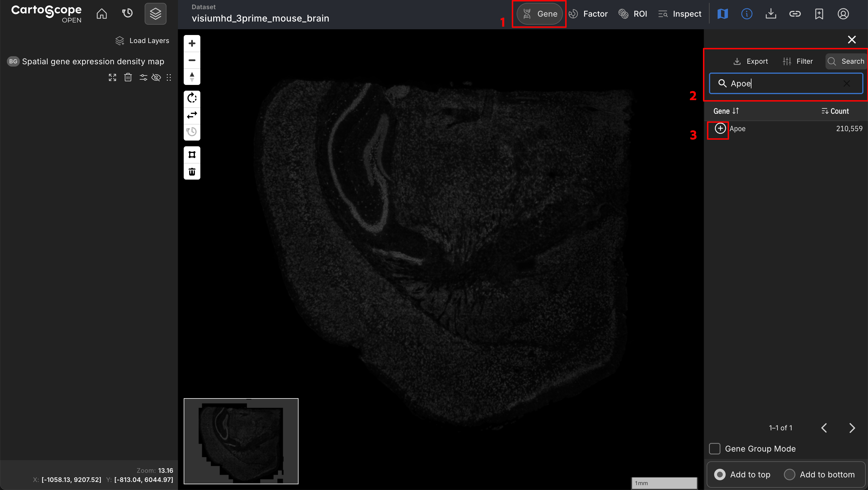Hide the density map layer with the eye icon
The image size is (868, 490).
pos(156,78)
